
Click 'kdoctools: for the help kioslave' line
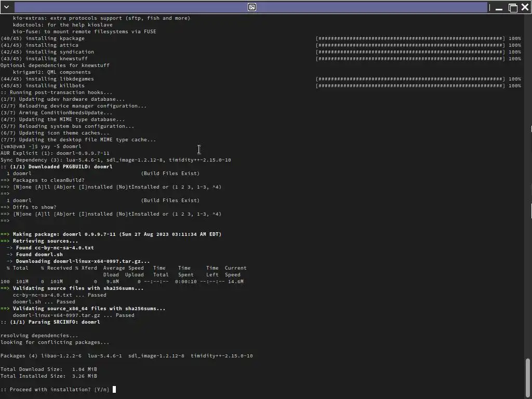tap(63, 25)
